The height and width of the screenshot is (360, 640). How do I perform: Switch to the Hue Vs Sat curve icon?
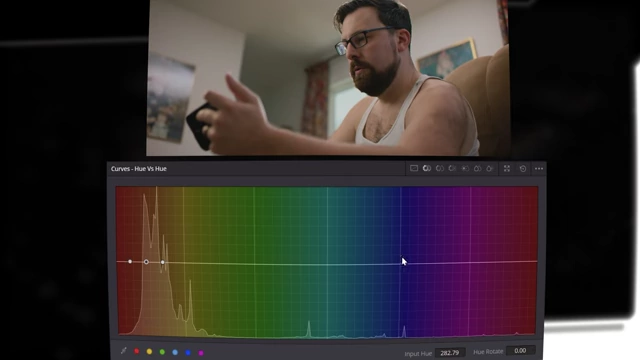[x=440, y=168]
